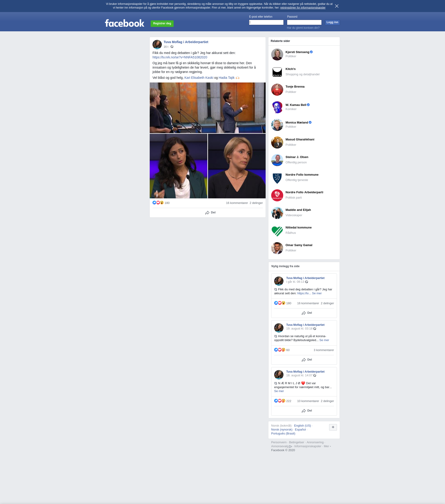Open Nittedal kommune page name
Viewport: 445px width, 504px height.
coord(299,228)
